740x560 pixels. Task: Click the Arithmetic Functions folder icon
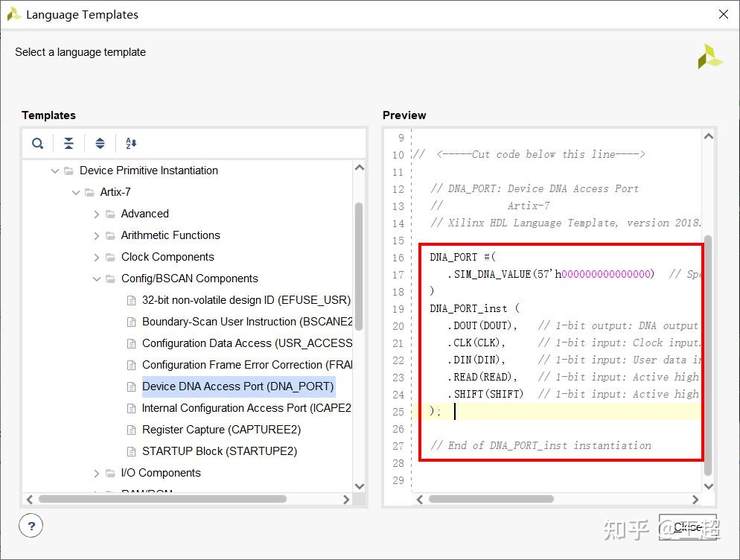tap(110, 235)
